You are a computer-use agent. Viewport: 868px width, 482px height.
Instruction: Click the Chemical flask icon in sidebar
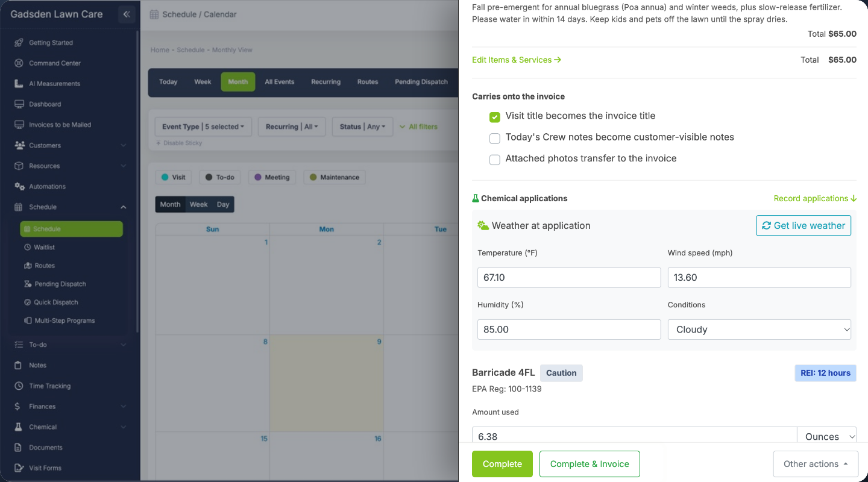[19, 427]
